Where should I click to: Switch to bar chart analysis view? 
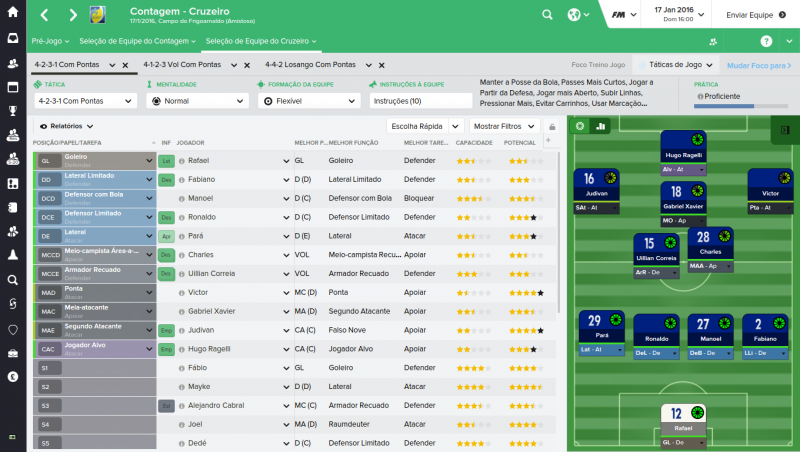[600, 126]
